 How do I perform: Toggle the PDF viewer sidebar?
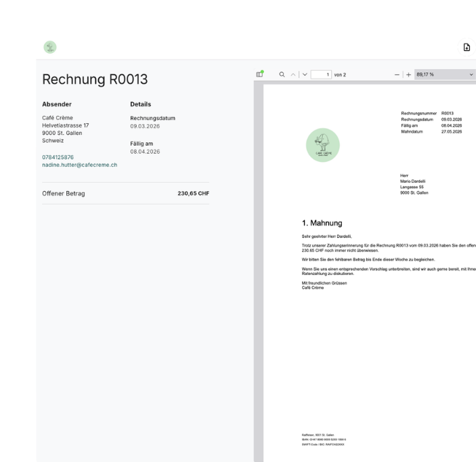[x=259, y=75]
